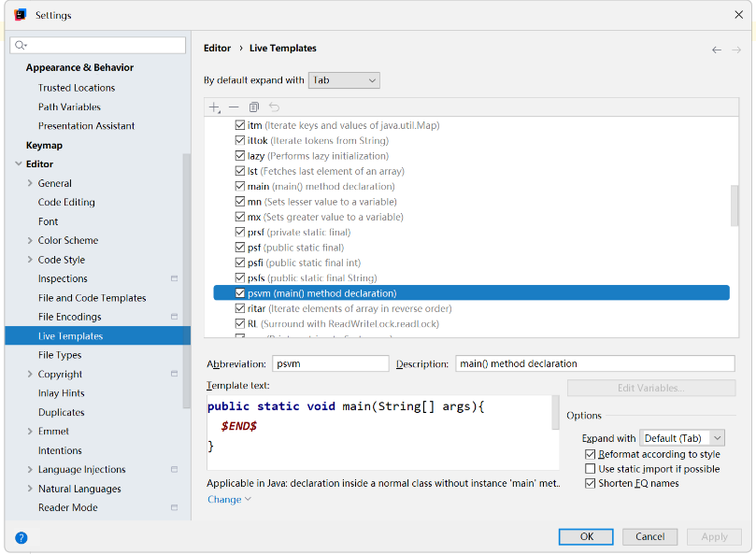This screenshot has width=756, height=554.
Task: Open the Expand with Default (Tab) dropdown
Action: click(682, 438)
